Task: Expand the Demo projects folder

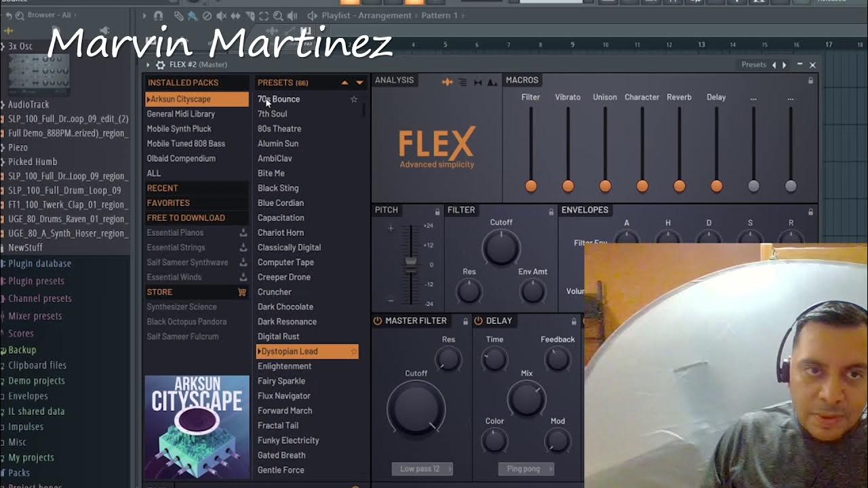Action: [x=36, y=381]
